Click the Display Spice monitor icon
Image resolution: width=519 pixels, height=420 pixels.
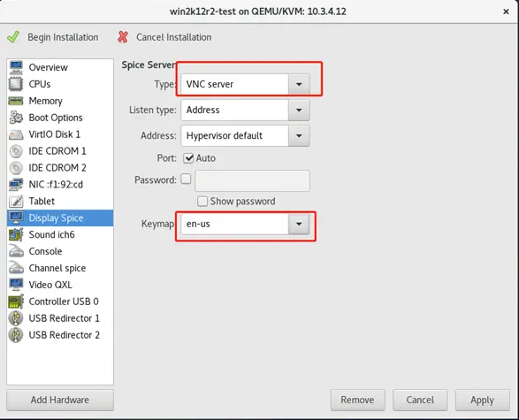[16, 218]
